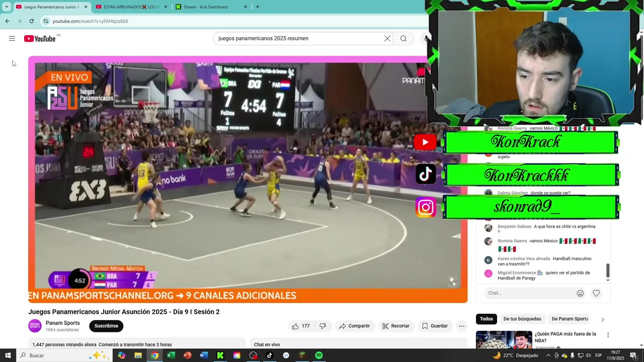The height and width of the screenshot is (362, 644).
Task: Click the magnifier search button
Action: coord(404,39)
